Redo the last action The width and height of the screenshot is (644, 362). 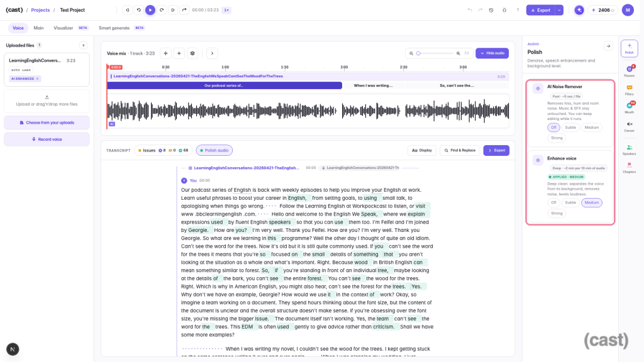pos(480,10)
